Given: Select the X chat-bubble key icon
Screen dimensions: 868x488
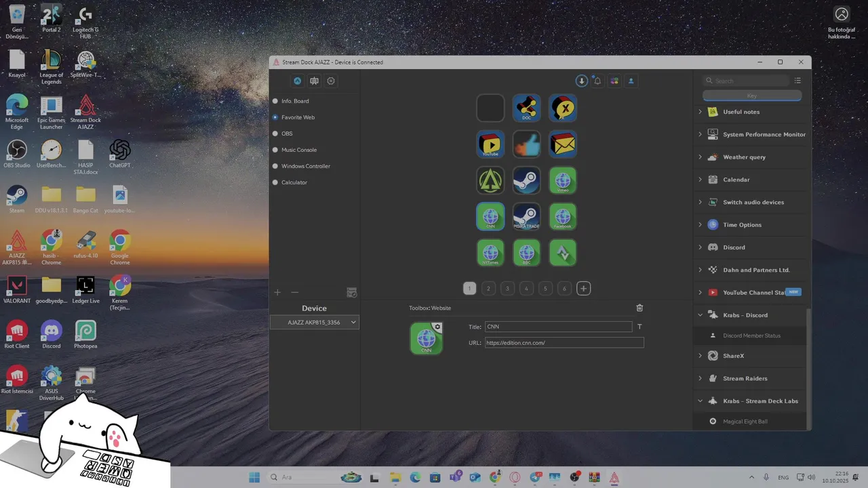Looking at the screenshot, I should coord(563,108).
